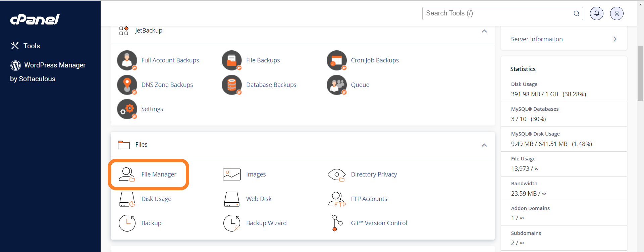Open the Backup Wizard link
Viewport: 644px width, 252px height.
click(x=266, y=223)
